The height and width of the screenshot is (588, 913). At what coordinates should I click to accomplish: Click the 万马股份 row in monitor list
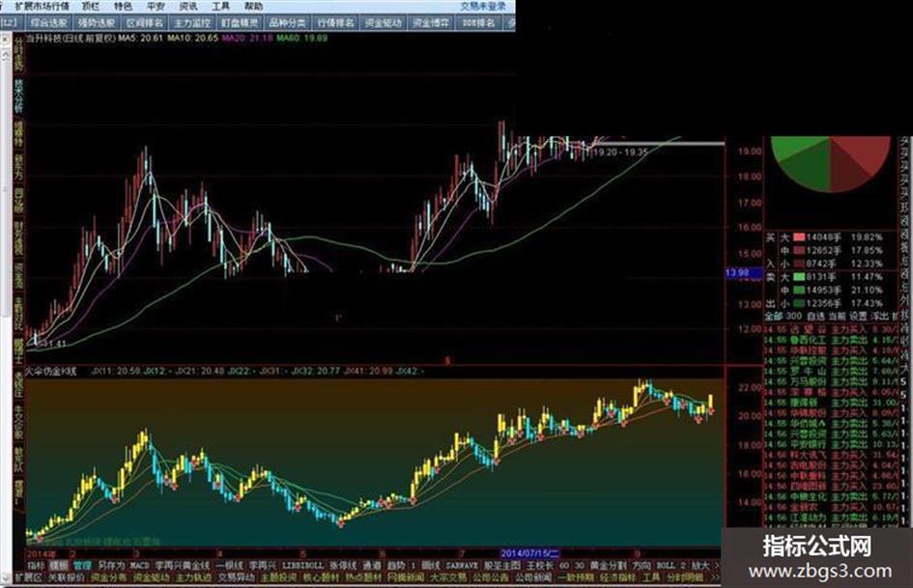pos(830,381)
